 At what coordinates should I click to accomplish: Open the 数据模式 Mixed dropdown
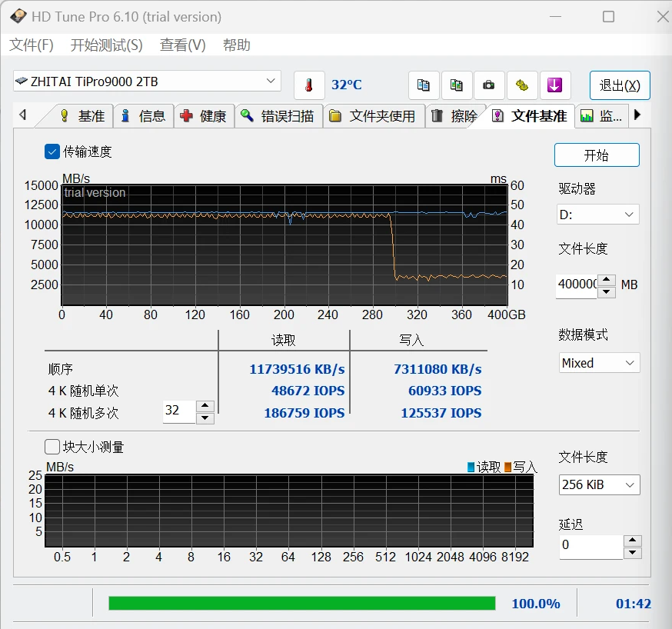pyautogui.click(x=599, y=363)
